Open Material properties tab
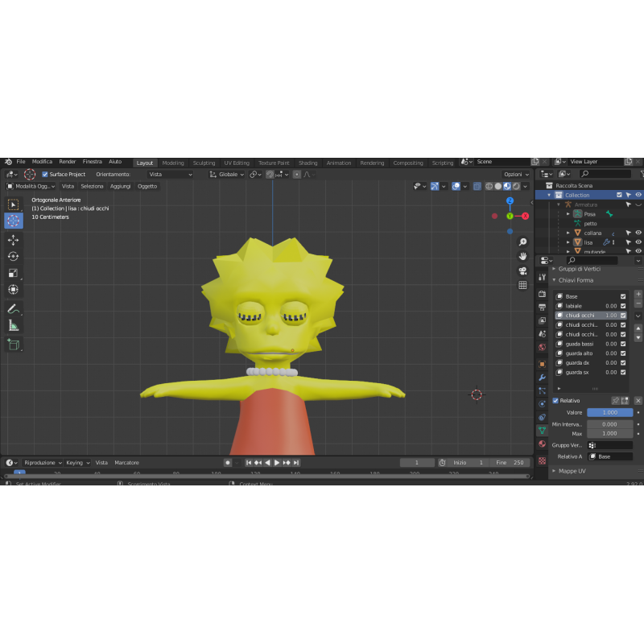Image resolution: width=644 pixels, height=644 pixels. pyautogui.click(x=542, y=444)
